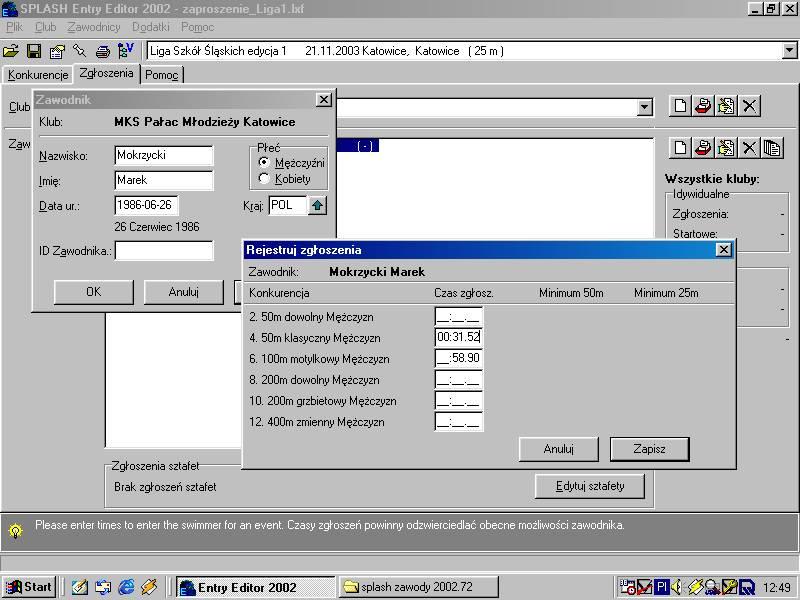Image resolution: width=800 pixels, height=600 pixels.
Task: Click the stacked documents copy icon
Action: (x=772, y=148)
